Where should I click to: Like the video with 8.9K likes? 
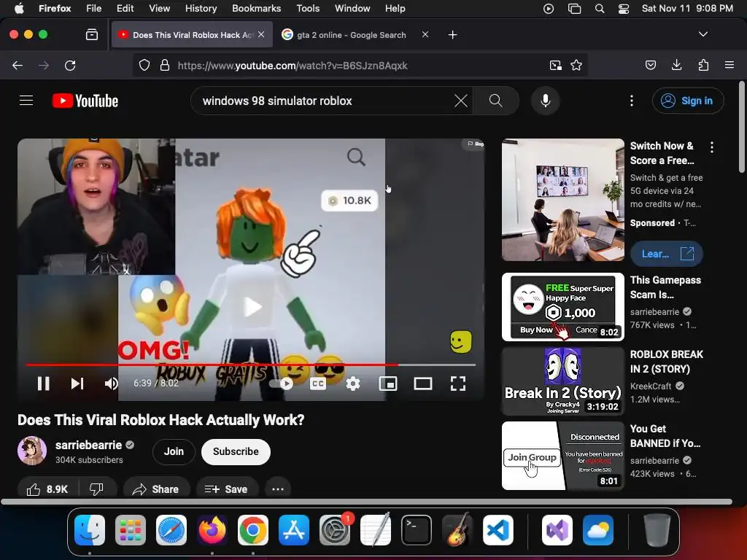(47, 489)
